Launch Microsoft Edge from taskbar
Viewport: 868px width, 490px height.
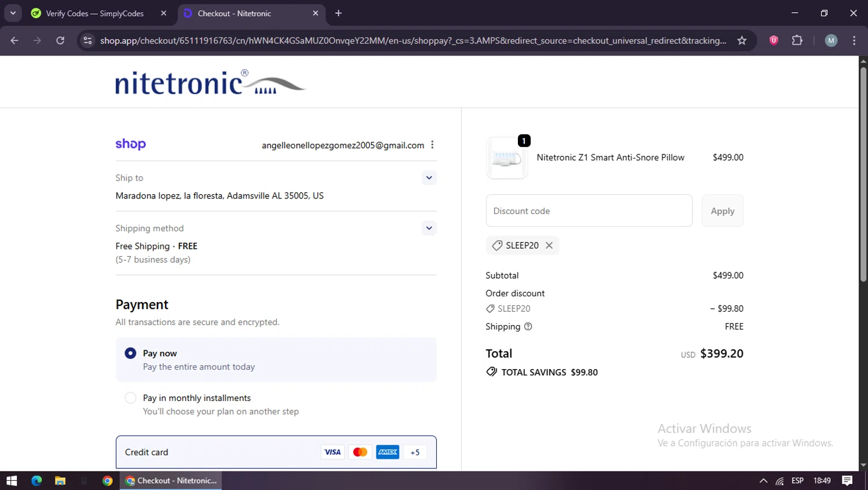click(x=36, y=480)
